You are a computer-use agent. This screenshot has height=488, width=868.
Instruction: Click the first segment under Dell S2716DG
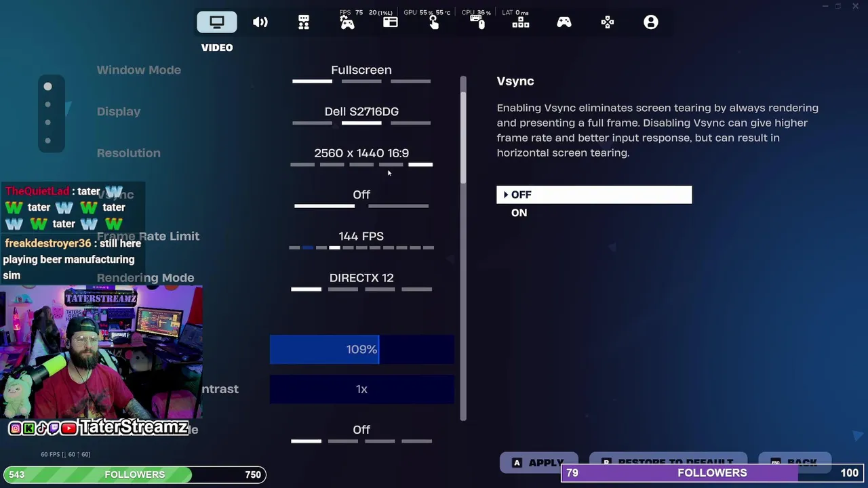point(312,123)
